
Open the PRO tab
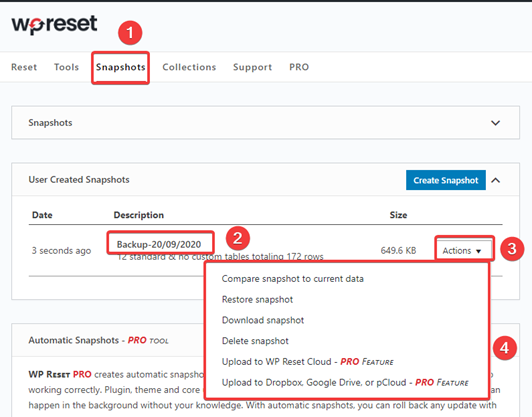coord(299,67)
